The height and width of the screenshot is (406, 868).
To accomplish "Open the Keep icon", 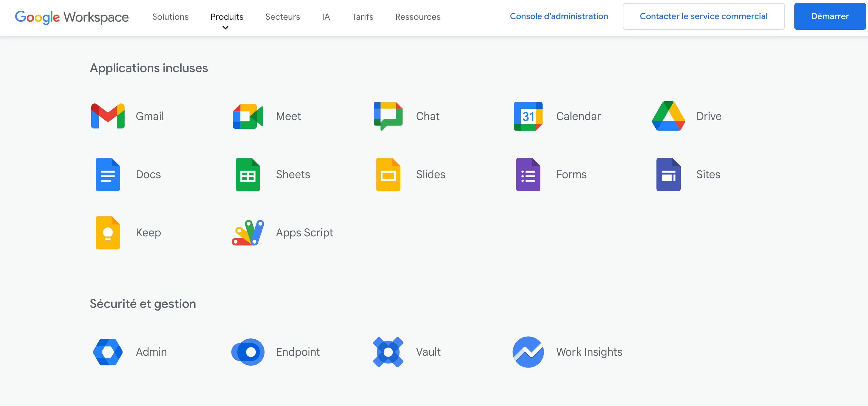I will tap(108, 232).
